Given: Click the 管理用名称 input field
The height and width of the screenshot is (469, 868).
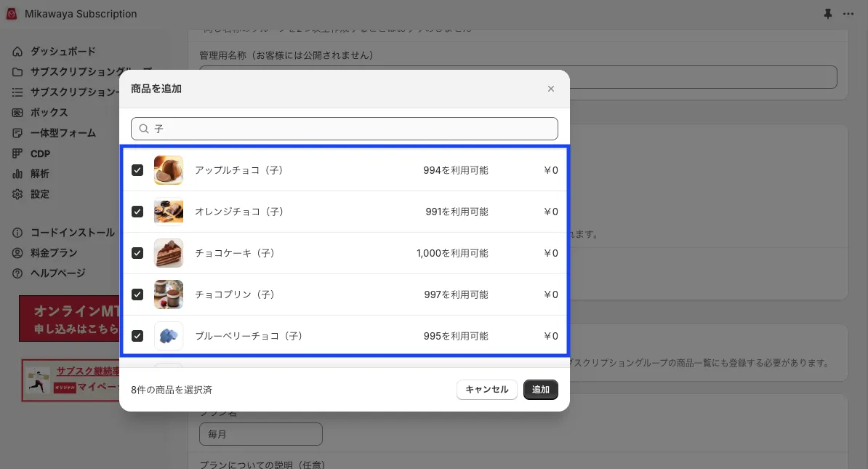Looking at the screenshot, I should point(518,77).
